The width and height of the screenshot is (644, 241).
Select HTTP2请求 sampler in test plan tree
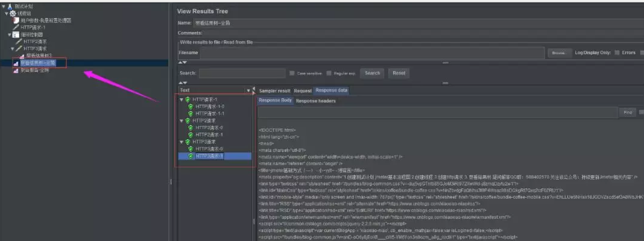(x=35, y=42)
